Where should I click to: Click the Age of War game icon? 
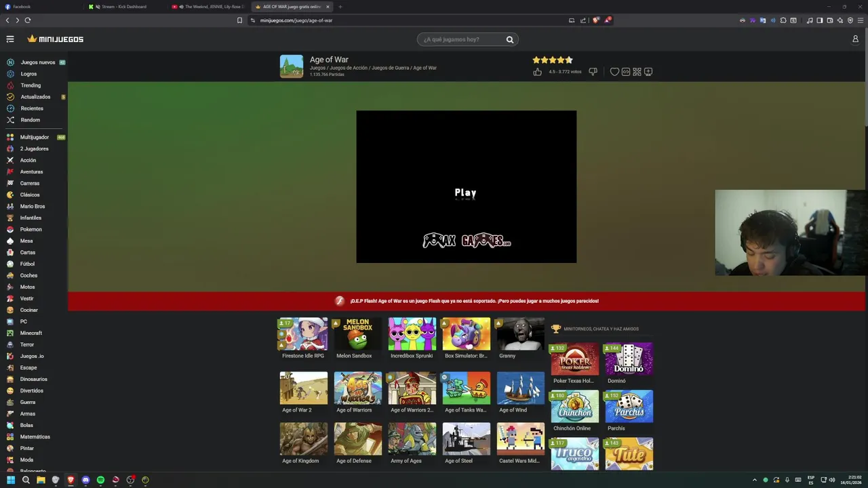pos(292,66)
